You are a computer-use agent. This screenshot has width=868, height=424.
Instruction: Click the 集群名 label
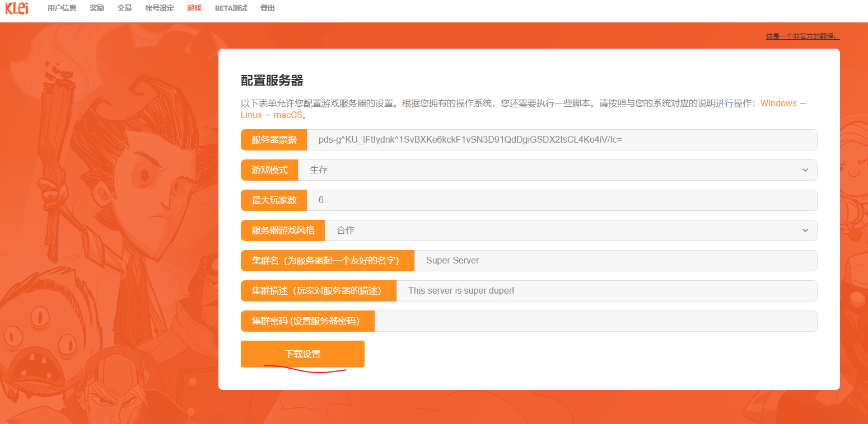pyautogui.click(x=328, y=261)
